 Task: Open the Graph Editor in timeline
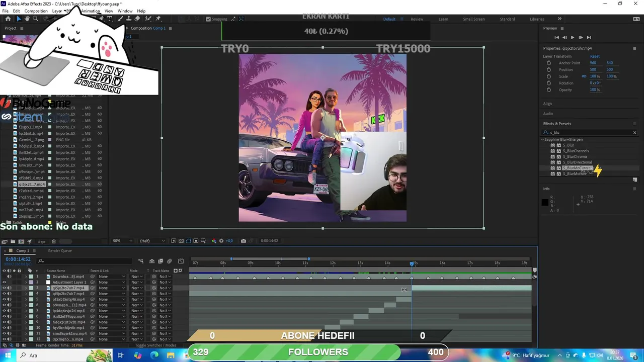tap(181, 261)
